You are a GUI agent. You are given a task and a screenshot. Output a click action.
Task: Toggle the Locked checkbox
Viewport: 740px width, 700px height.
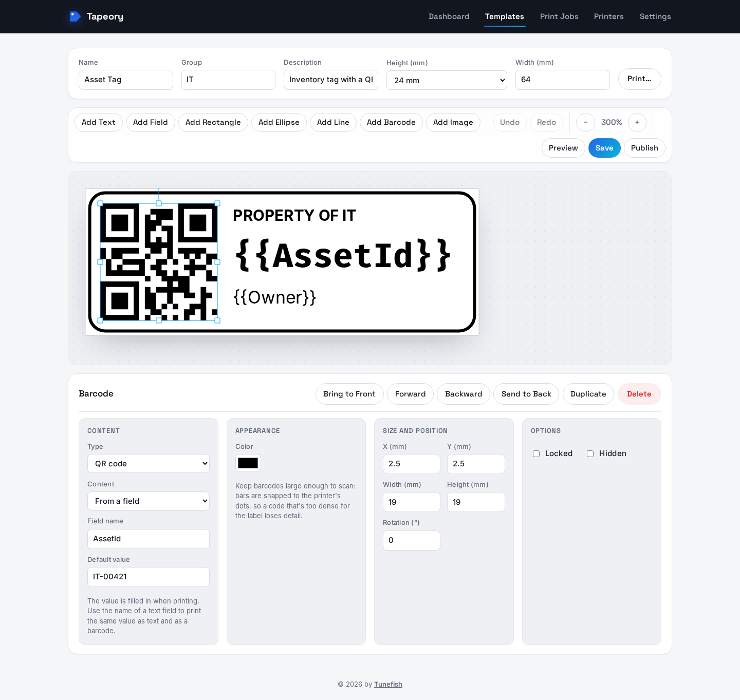click(x=536, y=453)
